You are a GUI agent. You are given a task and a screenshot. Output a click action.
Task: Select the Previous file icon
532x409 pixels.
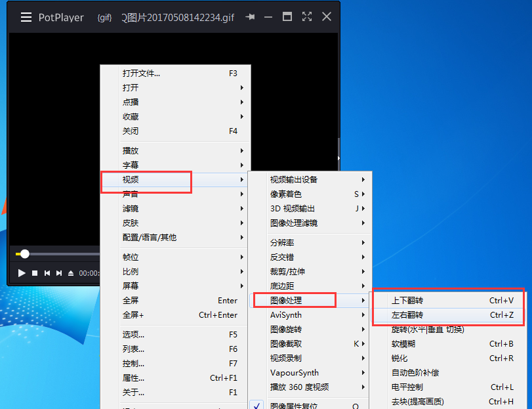click(x=47, y=273)
